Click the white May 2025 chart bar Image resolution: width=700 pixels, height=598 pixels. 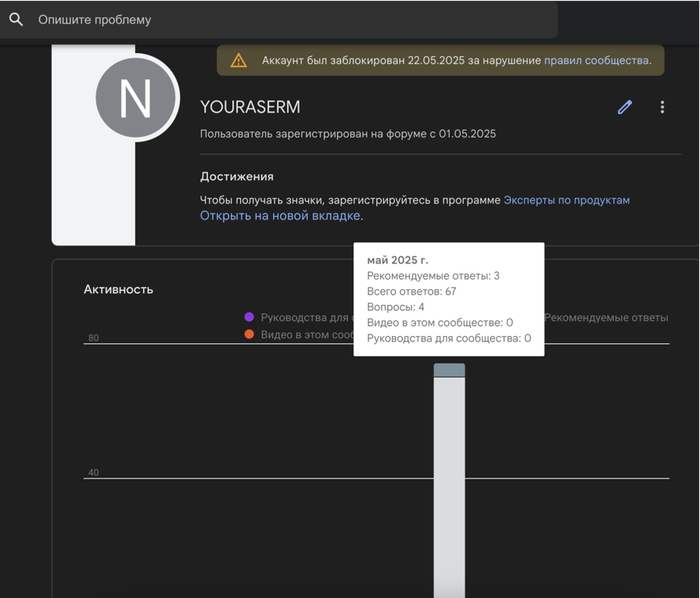click(449, 480)
